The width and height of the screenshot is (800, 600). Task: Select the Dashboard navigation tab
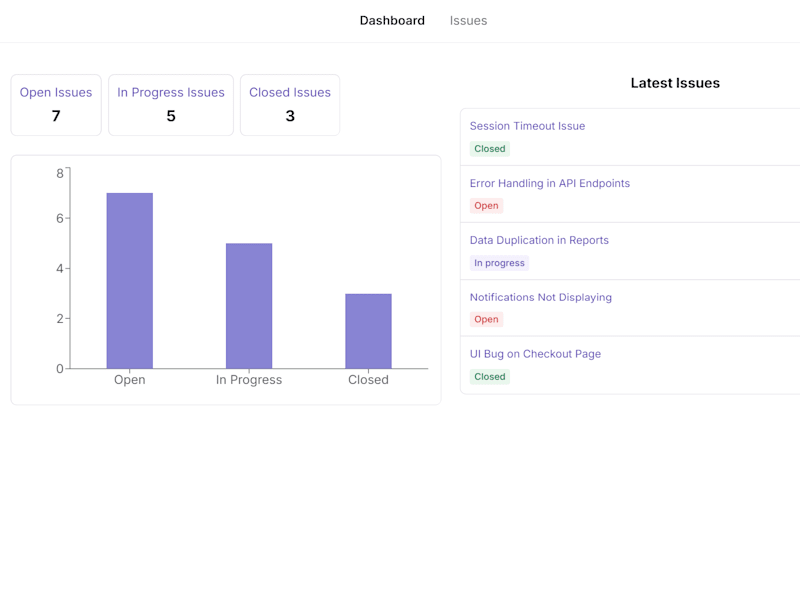(x=392, y=21)
